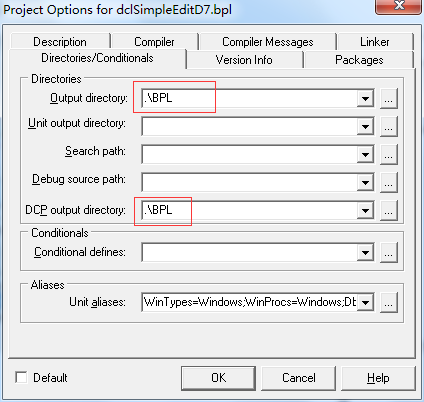The image size is (424, 402).
Task: Click ellipsis button beside Search path
Action: (x=389, y=155)
